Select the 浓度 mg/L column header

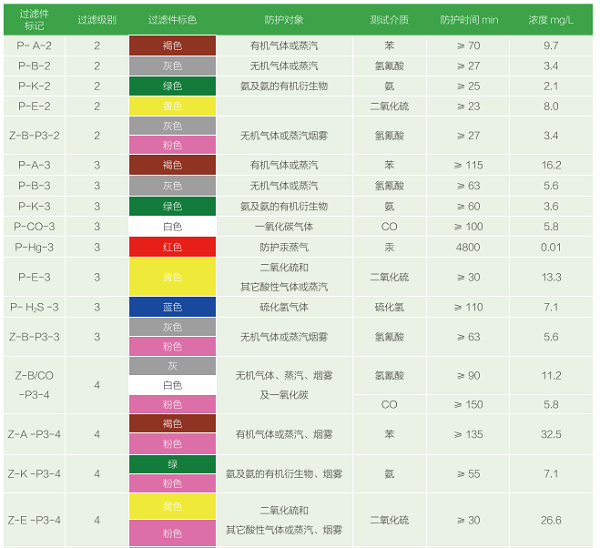[551, 19]
